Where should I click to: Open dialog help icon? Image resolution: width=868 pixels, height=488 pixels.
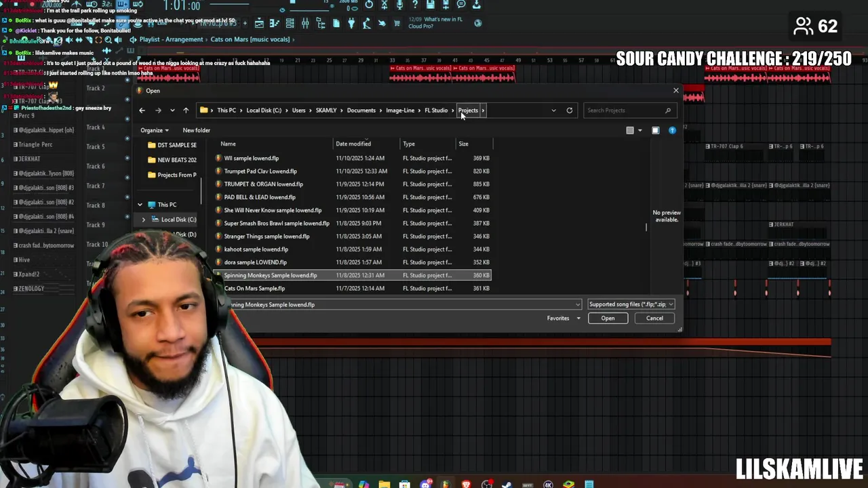672,130
